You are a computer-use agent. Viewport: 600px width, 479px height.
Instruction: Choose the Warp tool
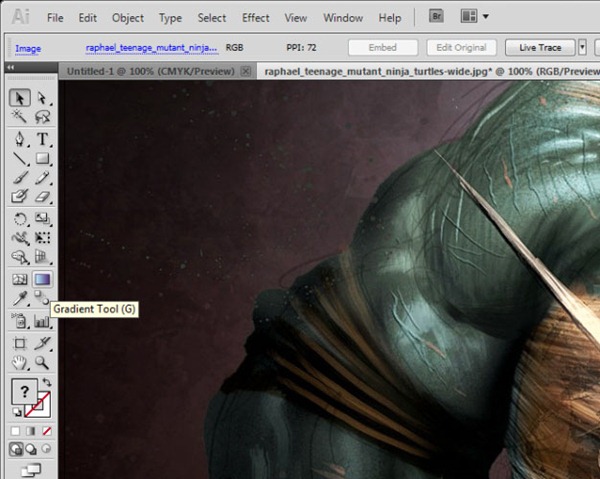pyautogui.click(x=20, y=238)
